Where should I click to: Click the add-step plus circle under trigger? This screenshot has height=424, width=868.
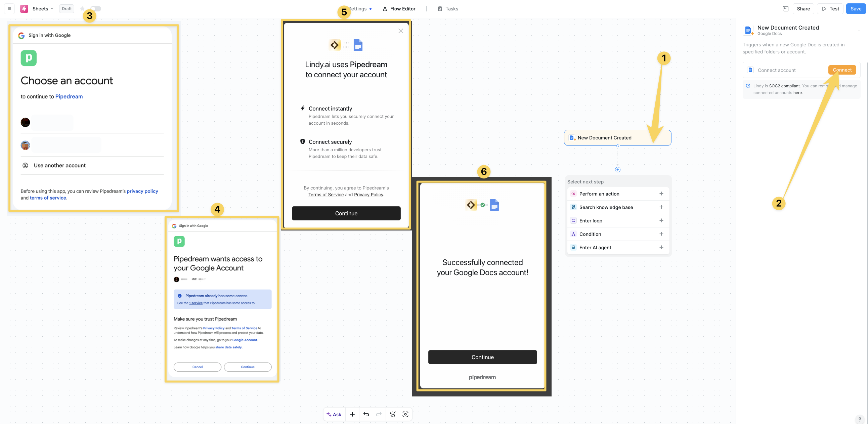[617, 170]
